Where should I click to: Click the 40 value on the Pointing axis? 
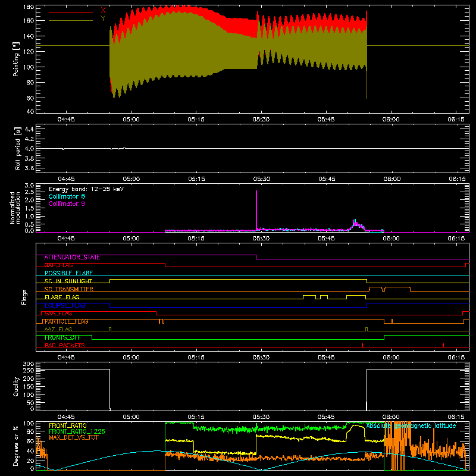[x=30, y=111]
